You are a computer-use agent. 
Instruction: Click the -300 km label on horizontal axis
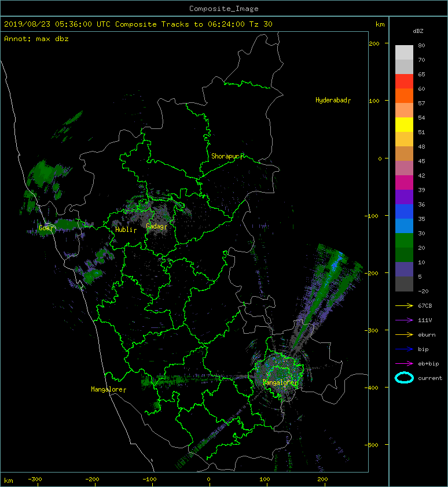(x=35, y=479)
